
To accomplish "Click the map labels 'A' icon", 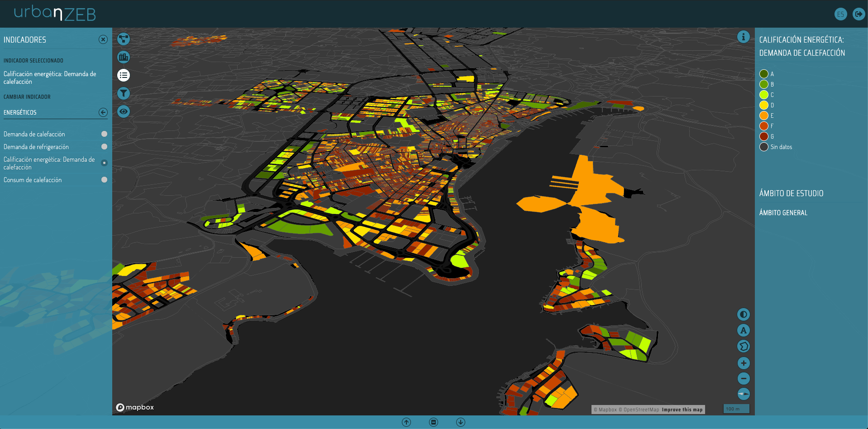I will point(744,330).
